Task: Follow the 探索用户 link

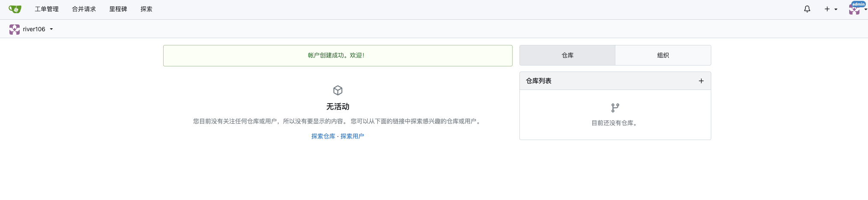Action: coord(352,136)
